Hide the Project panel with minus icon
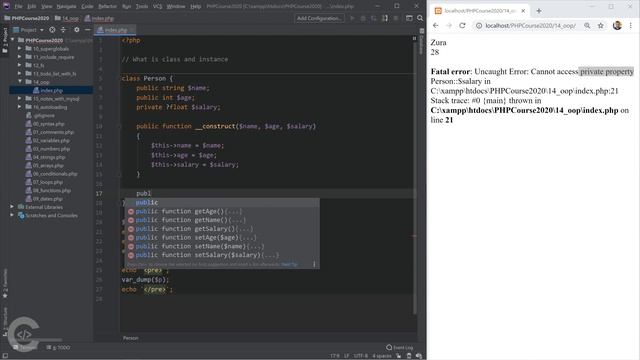Screen dimensions: 640x360 (x=87, y=30)
